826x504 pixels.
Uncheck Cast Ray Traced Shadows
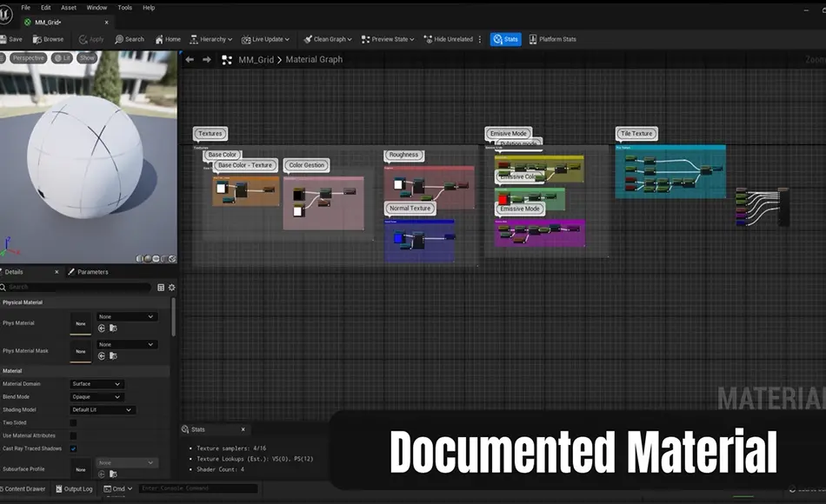click(x=73, y=448)
